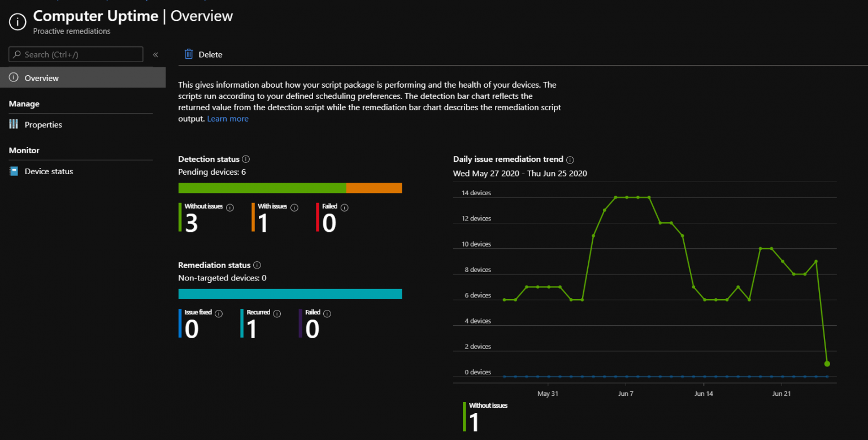Click the magnifier icon in the search box

(x=17, y=54)
